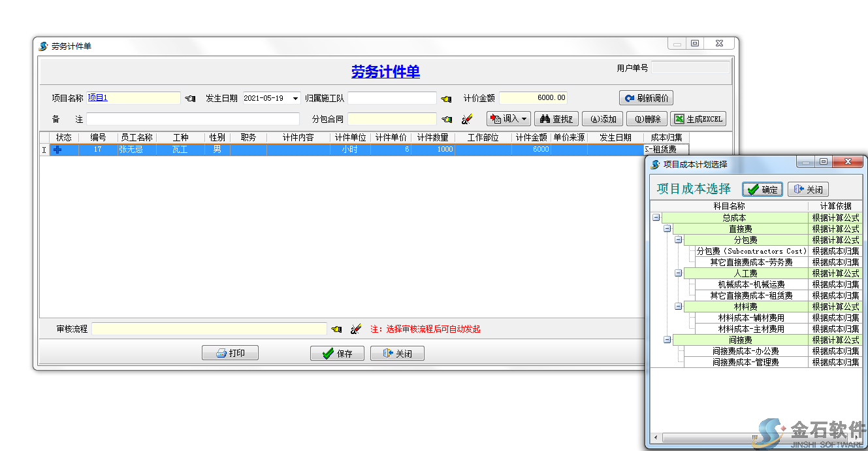Viewport: 868px width, 451px height.
Task: Click the lookup hand icon beside 归属施工队
Action: point(447,98)
